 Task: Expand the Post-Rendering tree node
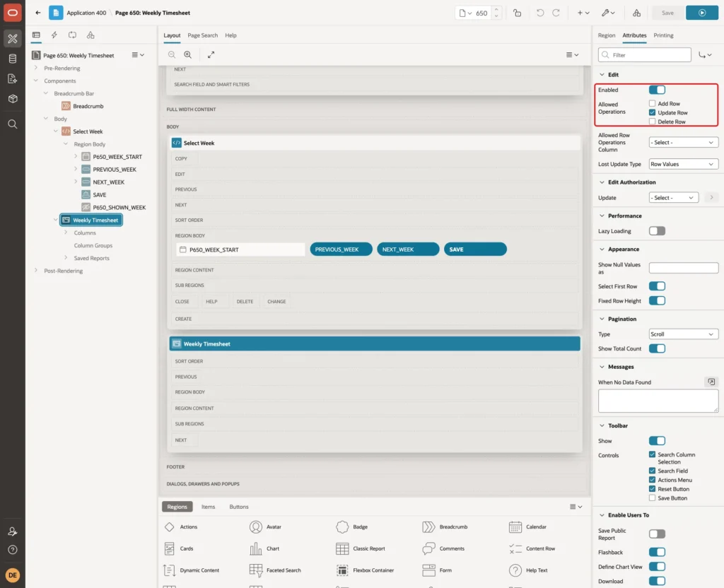tap(36, 271)
